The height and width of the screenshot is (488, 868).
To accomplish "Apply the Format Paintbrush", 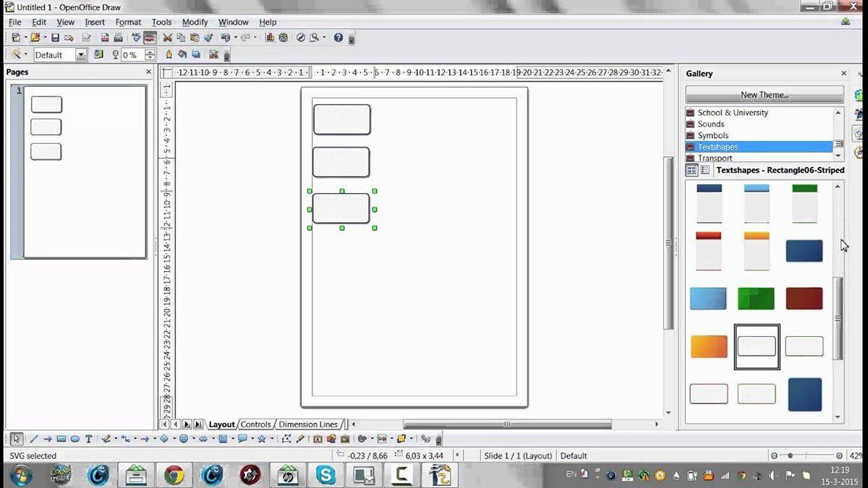I will (208, 38).
